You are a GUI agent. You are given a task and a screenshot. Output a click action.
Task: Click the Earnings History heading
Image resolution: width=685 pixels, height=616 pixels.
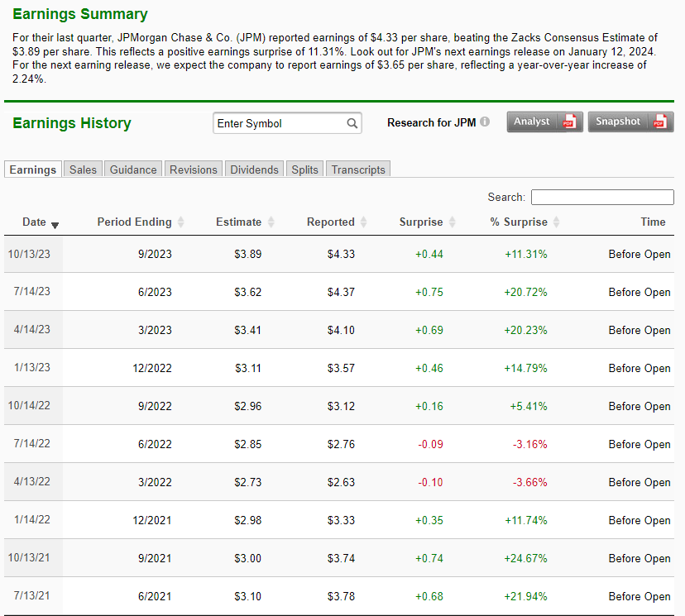72,123
